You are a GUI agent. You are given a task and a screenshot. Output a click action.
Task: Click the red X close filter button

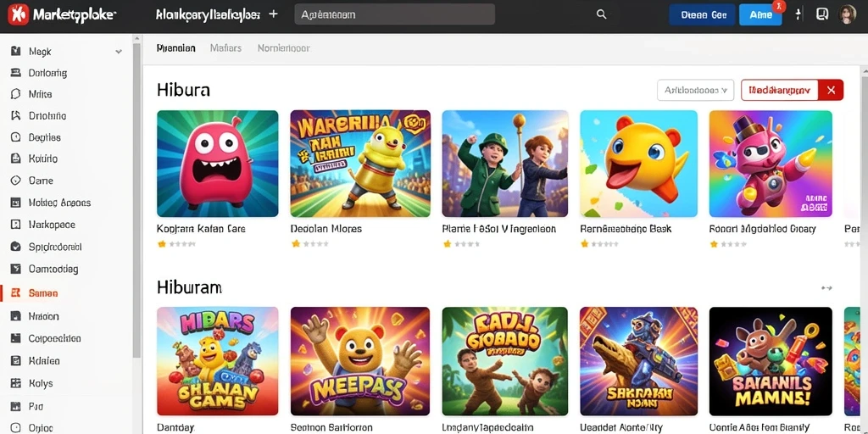[x=831, y=90]
